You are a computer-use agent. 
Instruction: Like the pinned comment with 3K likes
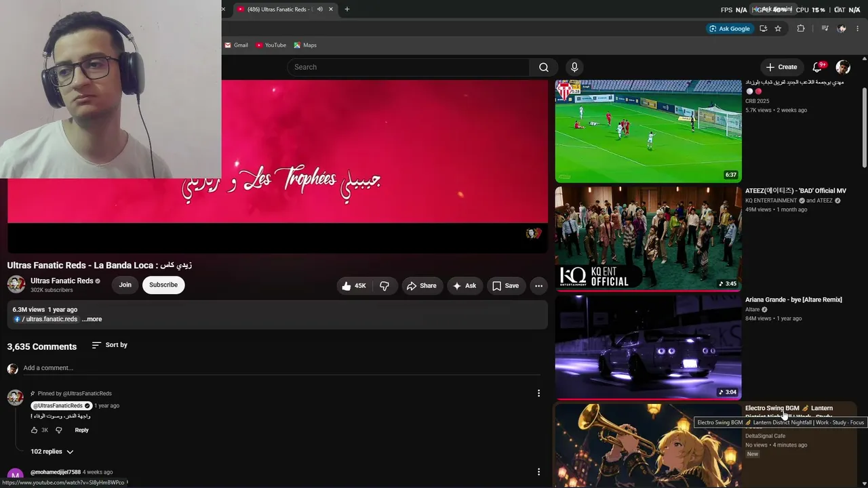[35, 430]
